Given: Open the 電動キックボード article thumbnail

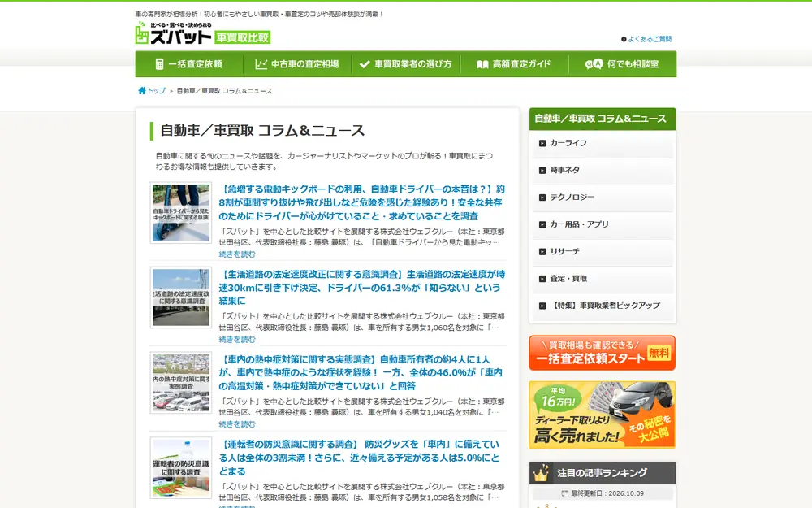Looking at the screenshot, I should pos(181,212).
